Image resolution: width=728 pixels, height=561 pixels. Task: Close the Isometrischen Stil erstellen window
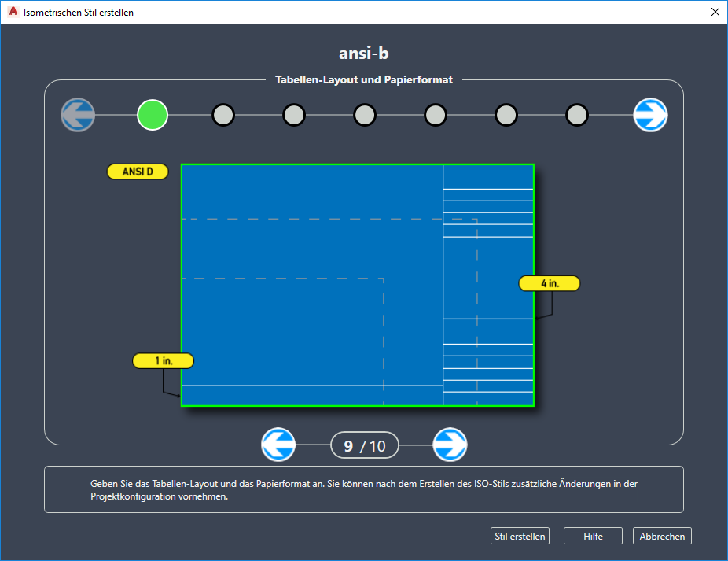tap(715, 12)
